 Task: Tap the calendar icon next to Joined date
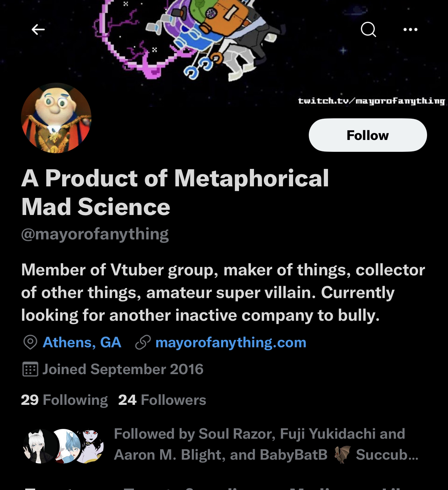30,369
